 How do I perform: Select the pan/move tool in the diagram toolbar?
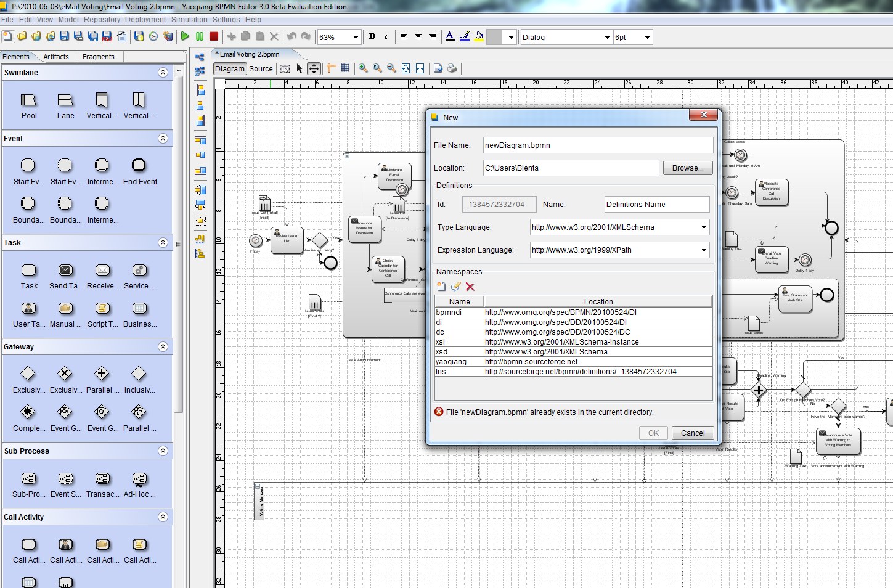pos(314,68)
